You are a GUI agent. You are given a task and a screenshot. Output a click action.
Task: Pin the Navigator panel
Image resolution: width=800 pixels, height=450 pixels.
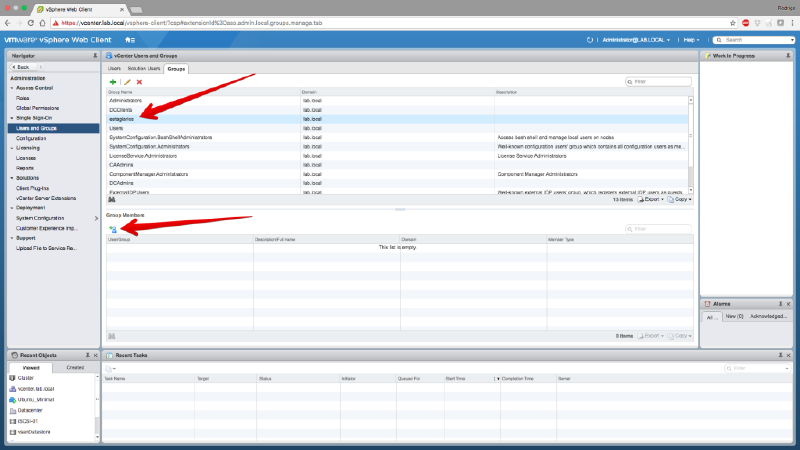[94, 55]
